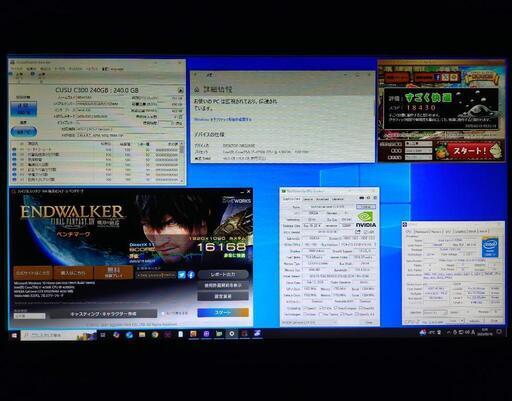Viewport: 512px width, 401px height.
Task: Click the レポート出力 button
Action: [223, 274]
